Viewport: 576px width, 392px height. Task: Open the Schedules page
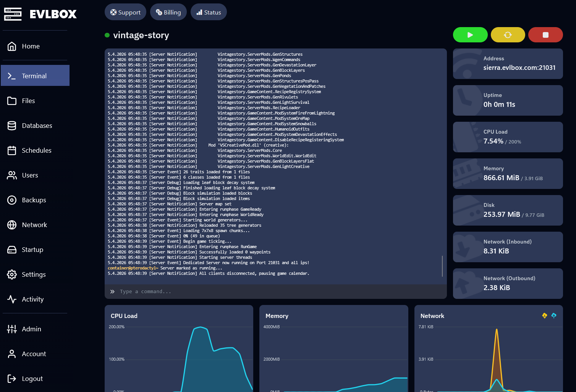pyautogui.click(x=36, y=150)
